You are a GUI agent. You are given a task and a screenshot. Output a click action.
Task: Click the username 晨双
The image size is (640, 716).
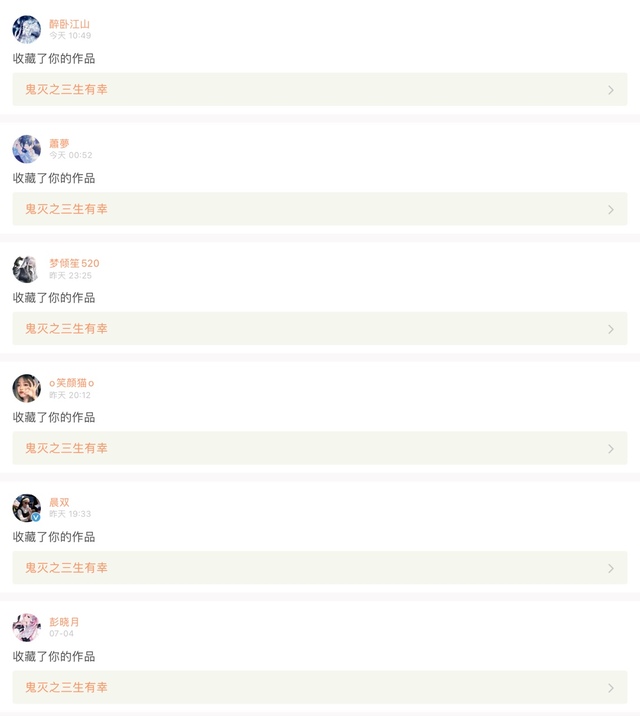(59, 502)
